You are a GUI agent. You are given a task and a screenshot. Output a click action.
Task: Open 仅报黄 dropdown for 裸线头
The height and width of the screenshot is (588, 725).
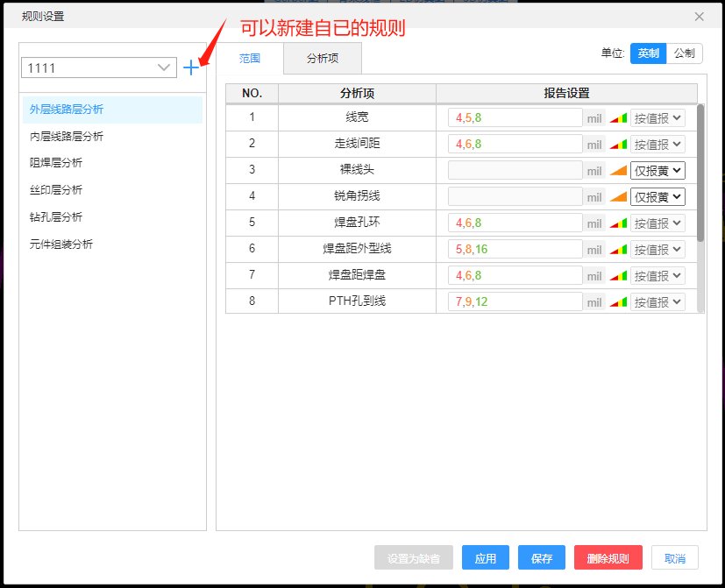[657, 171]
